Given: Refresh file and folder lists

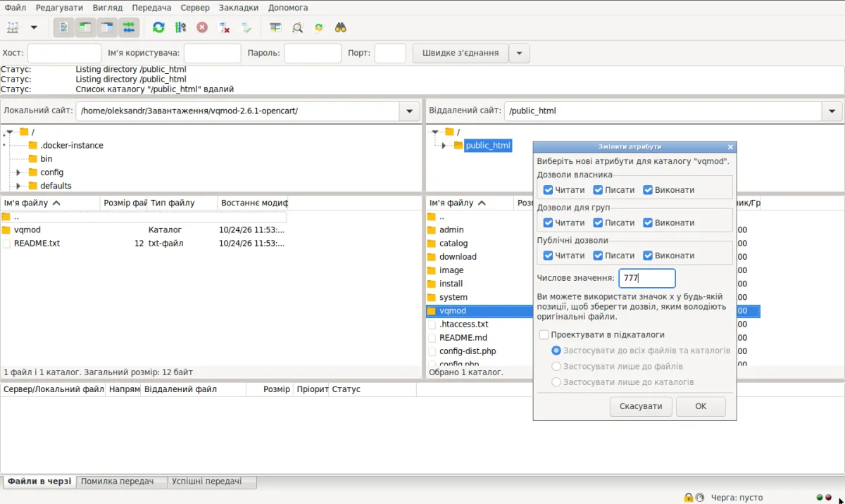Looking at the screenshot, I should click(158, 27).
